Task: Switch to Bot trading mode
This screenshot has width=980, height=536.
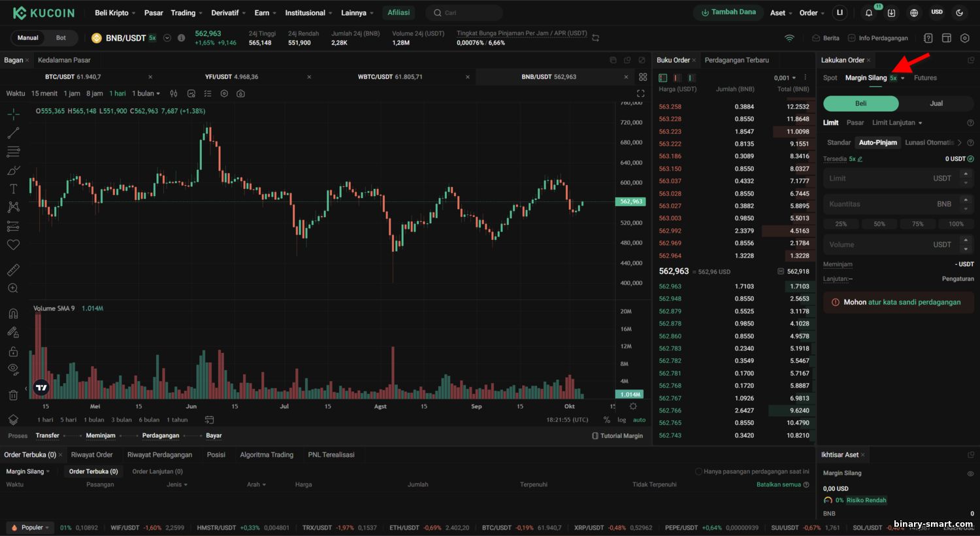Action: (x=61, y=38)
